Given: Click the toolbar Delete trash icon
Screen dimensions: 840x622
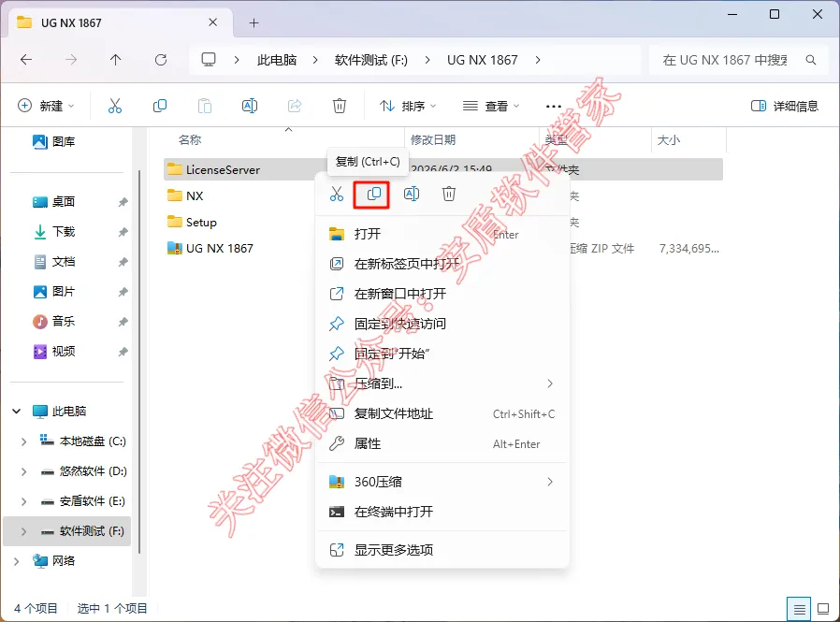Looking at the screenshot, I should pos(340,106).
